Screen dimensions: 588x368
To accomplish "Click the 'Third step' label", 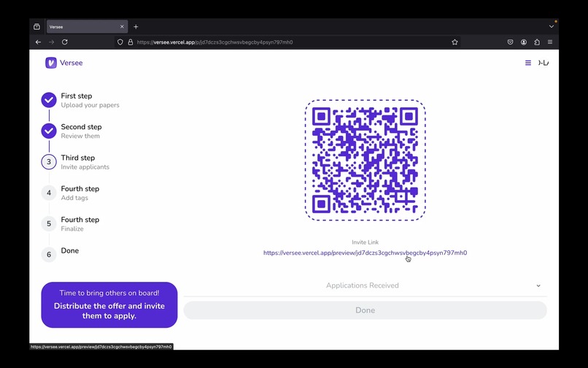I will coord(78,158).
